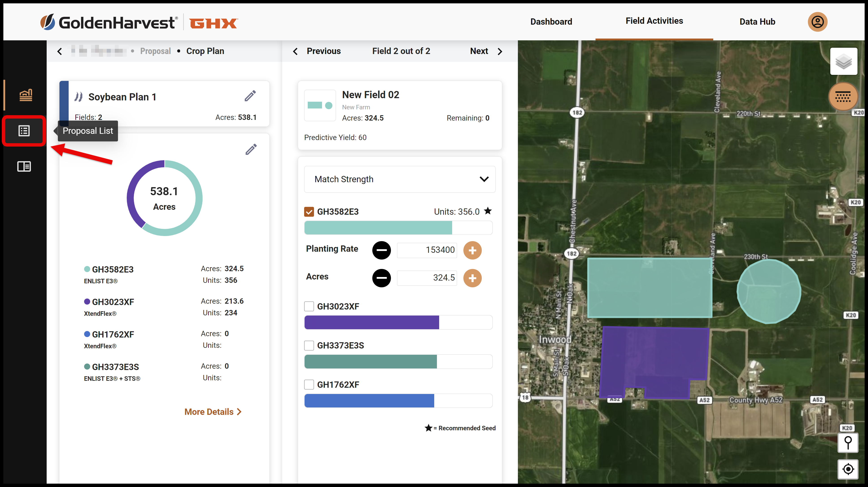
Task: Open the More Details link
Action: point(213,412)
